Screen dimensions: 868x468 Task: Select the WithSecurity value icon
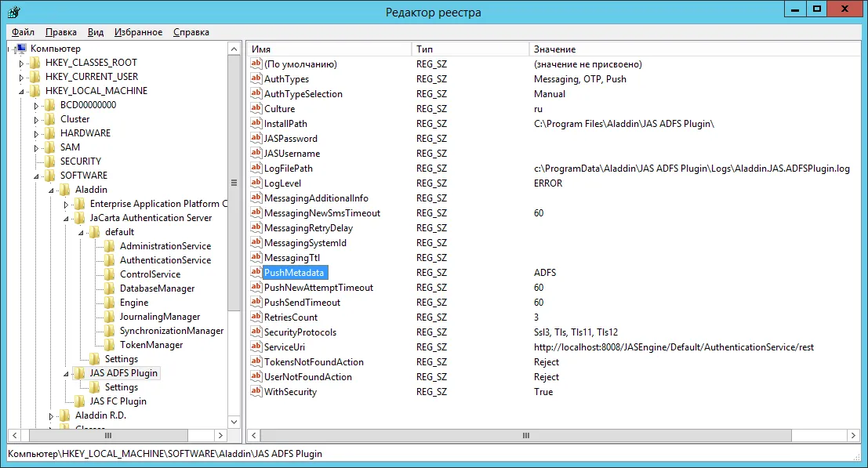(256, 391)
